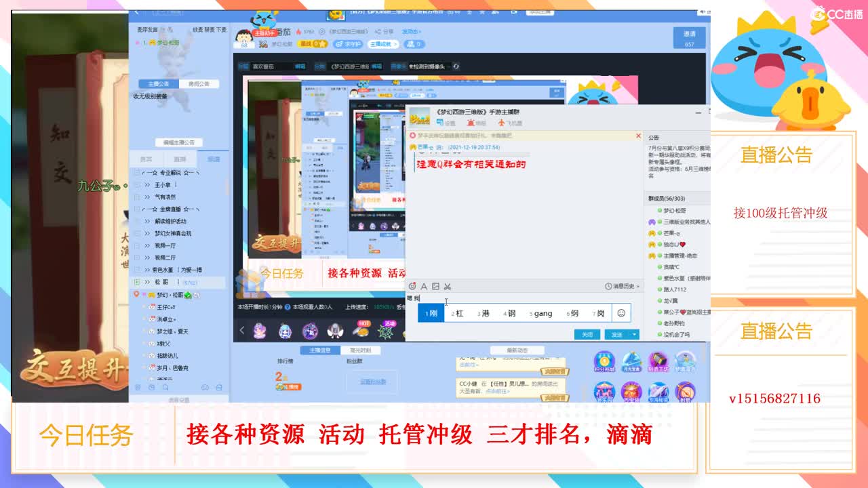Choose IME candidate 4 钢
Viewport: 868px width, 488px height.
(509, 313)
